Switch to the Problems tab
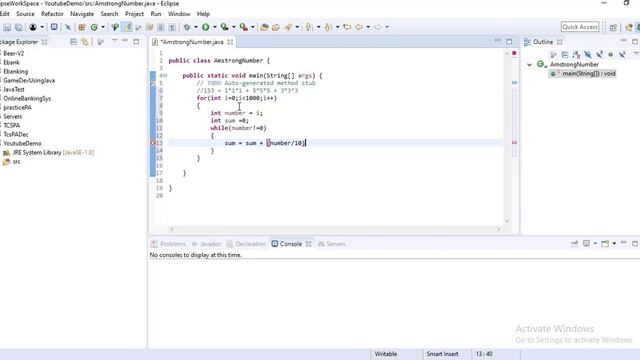The height and width of the screenshot is (360, 640). (x=169, y=244)
